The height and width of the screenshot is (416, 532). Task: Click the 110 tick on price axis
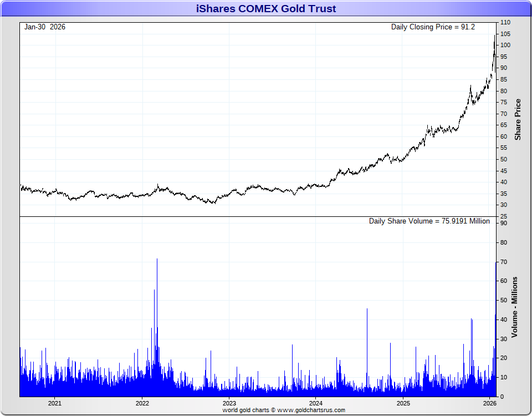tap(505, 22)
